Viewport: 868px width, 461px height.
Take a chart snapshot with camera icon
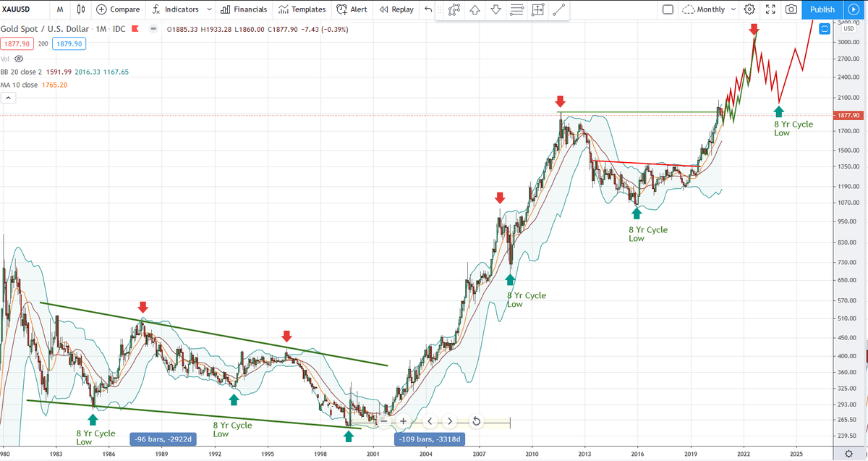tap(791, 9)
